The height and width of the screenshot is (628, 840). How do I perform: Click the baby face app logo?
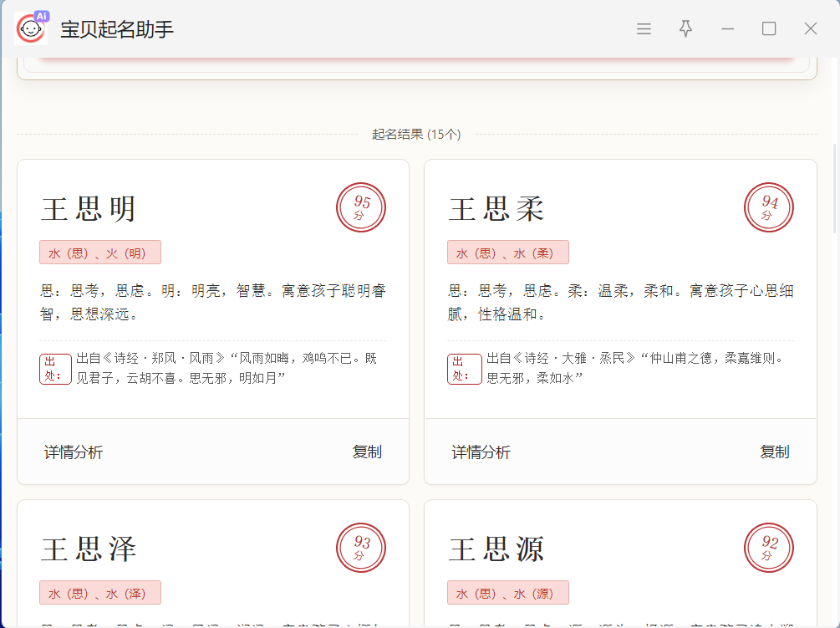point(32,29)
